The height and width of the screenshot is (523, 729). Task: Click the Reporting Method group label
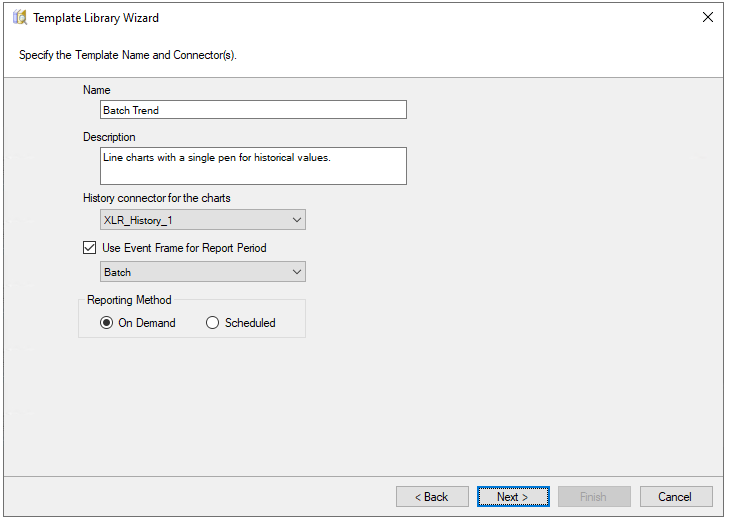tap(129, 300)
